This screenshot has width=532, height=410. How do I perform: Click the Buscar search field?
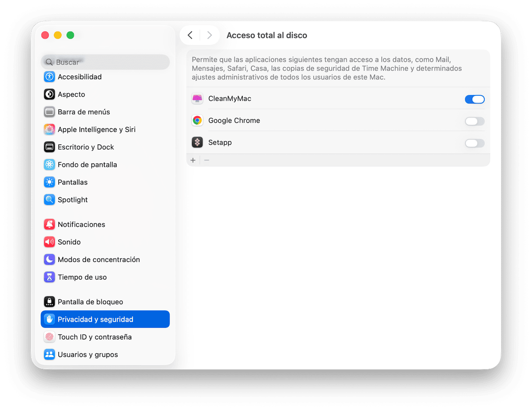105,62
